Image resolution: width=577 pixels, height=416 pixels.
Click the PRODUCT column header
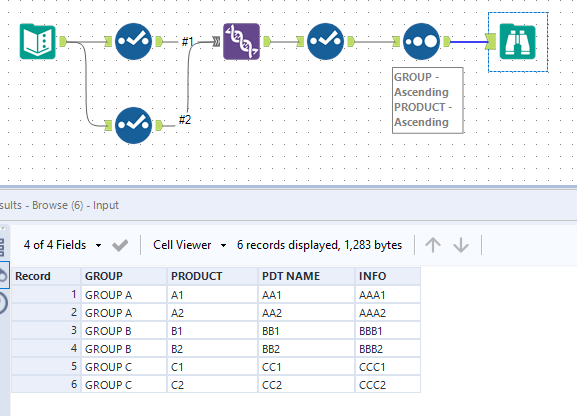213,276
